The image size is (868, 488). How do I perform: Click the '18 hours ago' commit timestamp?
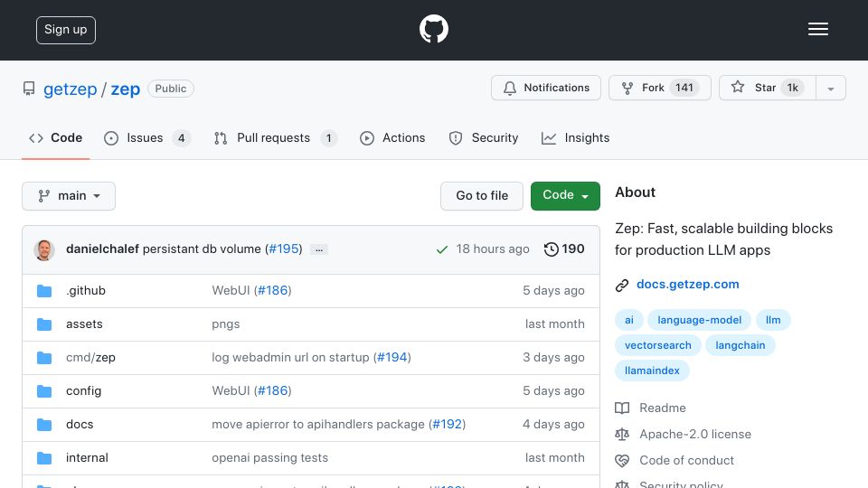[493, 249]
